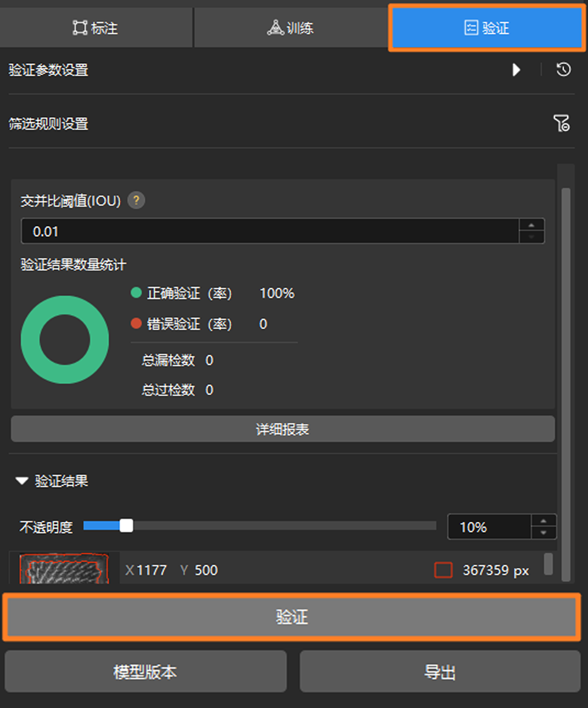Increase the IOU threshold with up arrow

point(531,225)
